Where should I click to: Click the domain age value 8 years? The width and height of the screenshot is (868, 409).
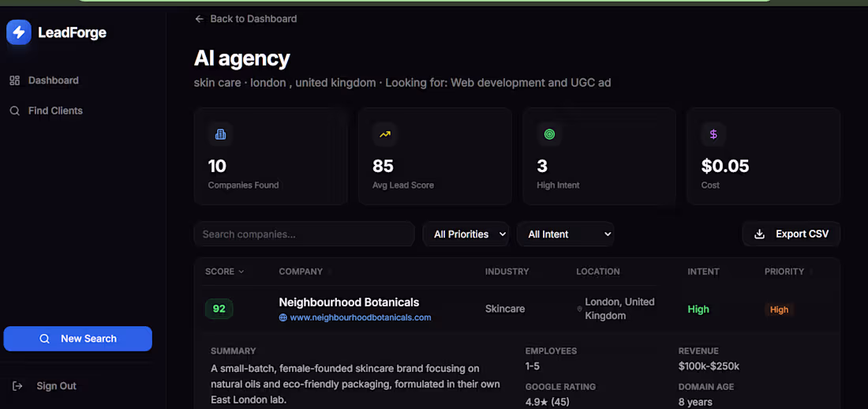(x=695, y=402)
